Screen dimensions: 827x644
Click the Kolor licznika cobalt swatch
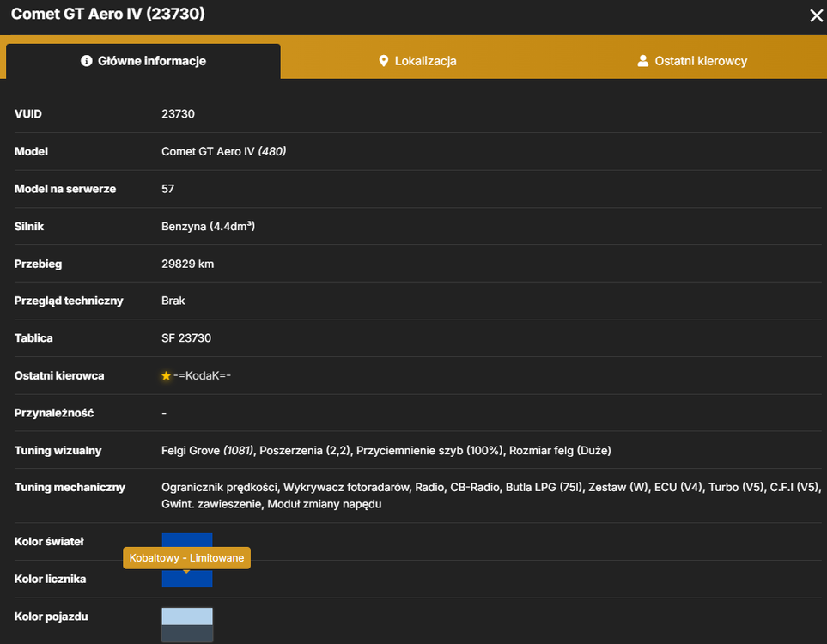click(x=187, y=578)
